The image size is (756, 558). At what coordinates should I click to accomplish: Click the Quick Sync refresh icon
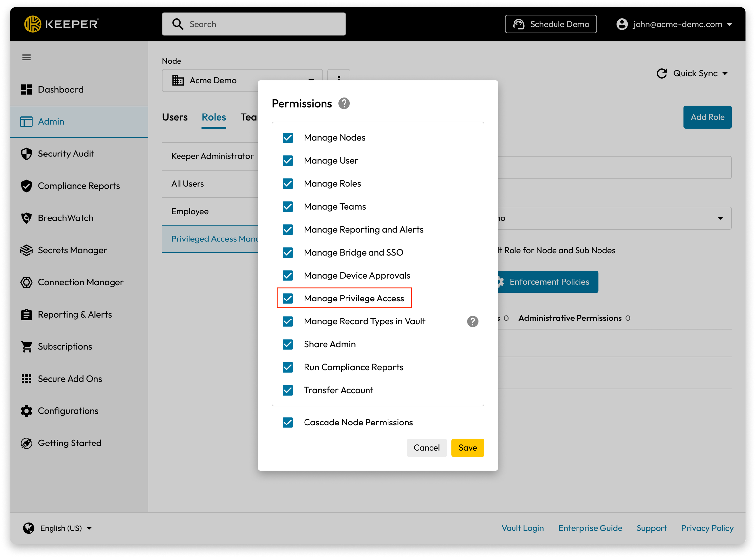661,73
